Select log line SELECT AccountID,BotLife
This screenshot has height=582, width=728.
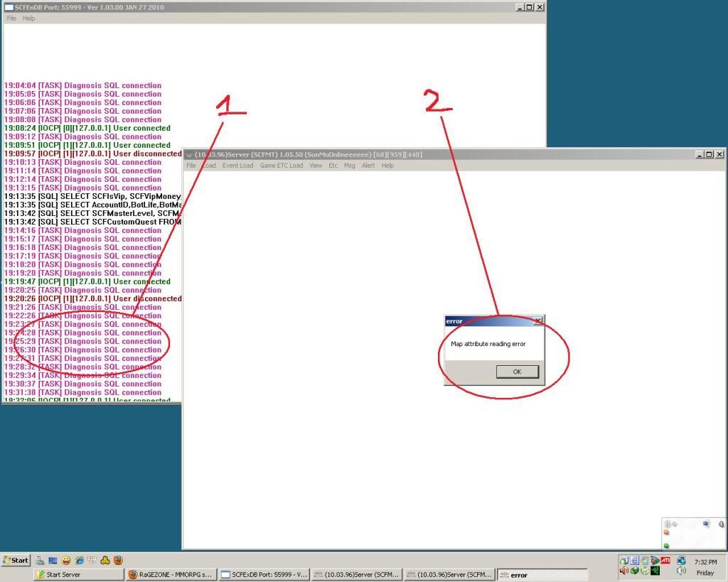point(93,205)
